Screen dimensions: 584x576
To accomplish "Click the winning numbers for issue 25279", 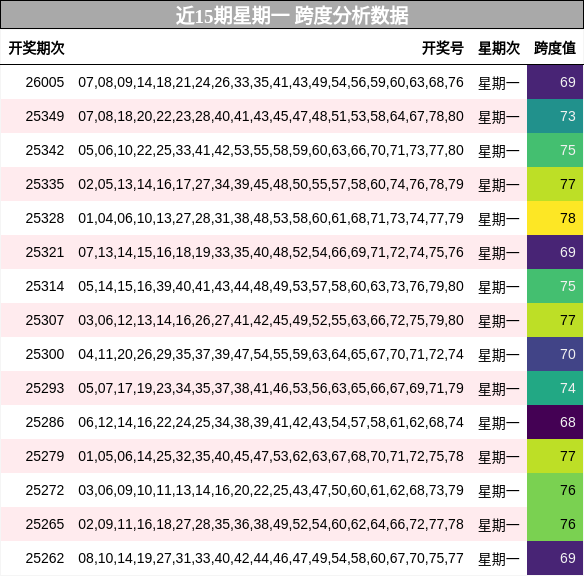I will point(271,456).
